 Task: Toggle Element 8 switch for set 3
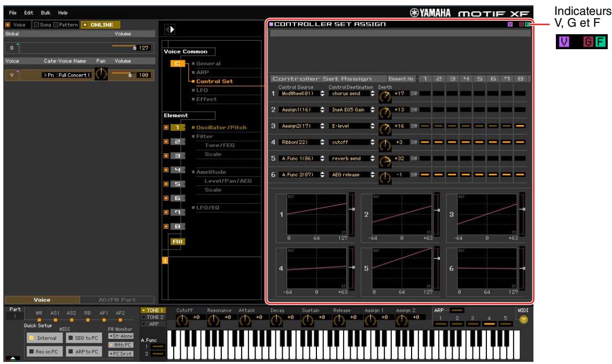(520, 126)
